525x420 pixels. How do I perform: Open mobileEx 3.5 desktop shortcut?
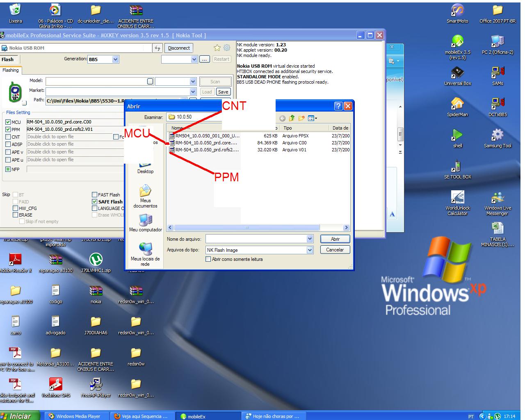[457, 47]
